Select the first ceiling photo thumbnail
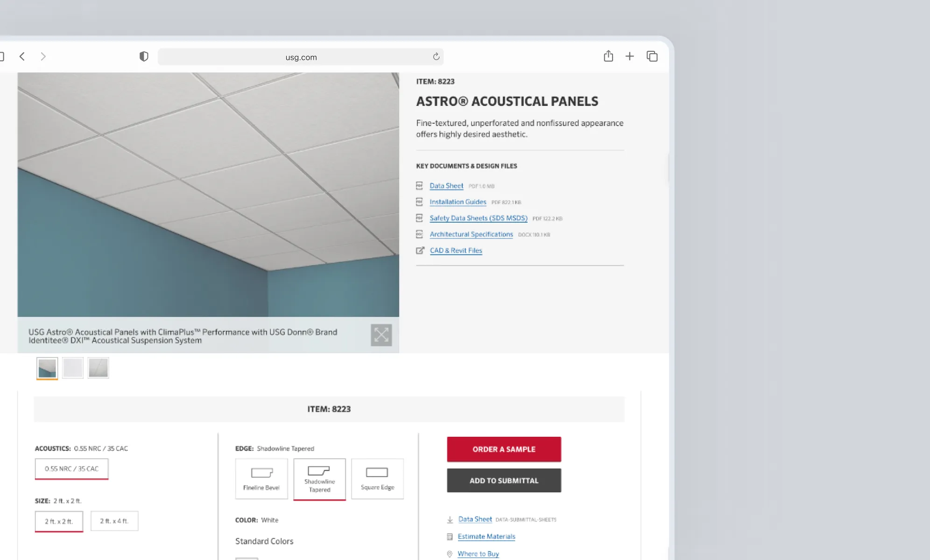Viewport: 930px width, 560px height. [x=47, y=368]
